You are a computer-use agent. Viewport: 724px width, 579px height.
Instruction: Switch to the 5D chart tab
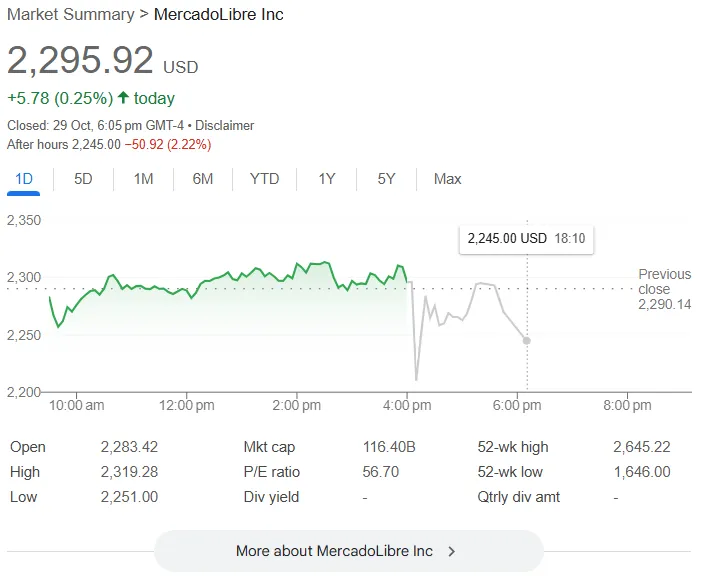84,179
